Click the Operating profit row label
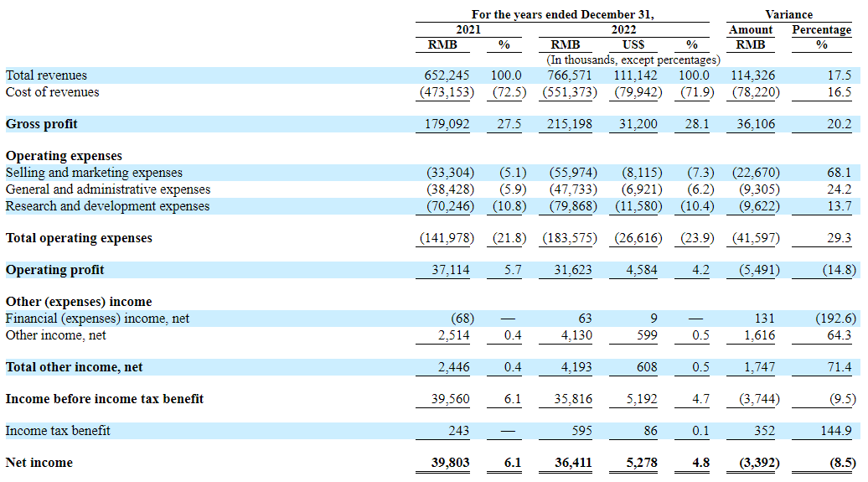Viewport: 868px width, 482px height. (55, 270)
